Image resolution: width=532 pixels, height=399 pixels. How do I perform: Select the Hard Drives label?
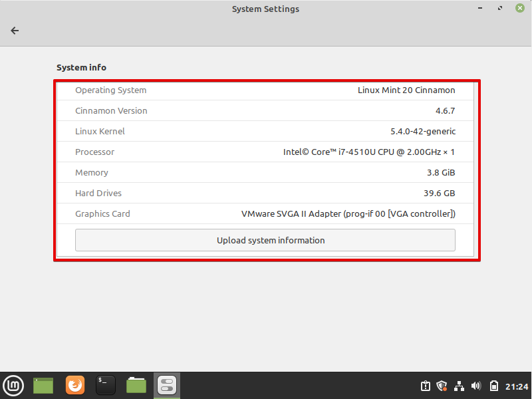click(x=98, y=194)
